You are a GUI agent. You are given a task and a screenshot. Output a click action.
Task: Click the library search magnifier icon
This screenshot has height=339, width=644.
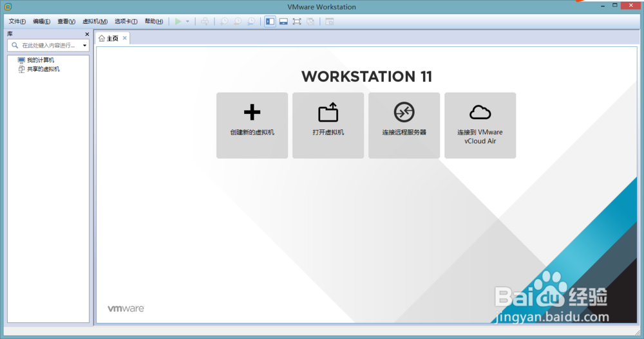point(15,45)
